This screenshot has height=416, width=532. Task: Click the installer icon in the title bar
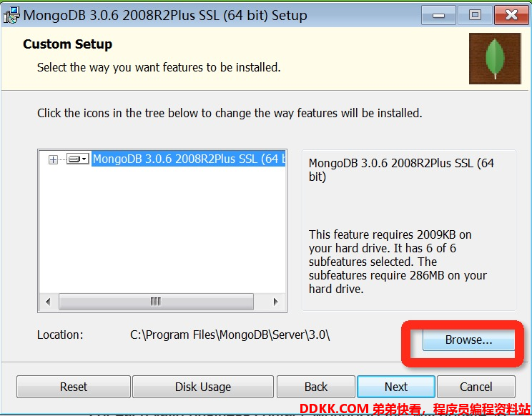pos(11,15)
